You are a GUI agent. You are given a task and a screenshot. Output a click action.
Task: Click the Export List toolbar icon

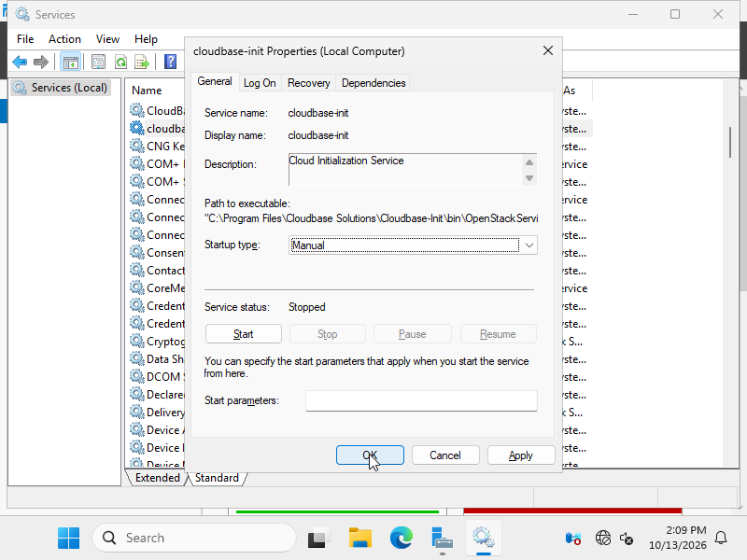tap(142, 62)
